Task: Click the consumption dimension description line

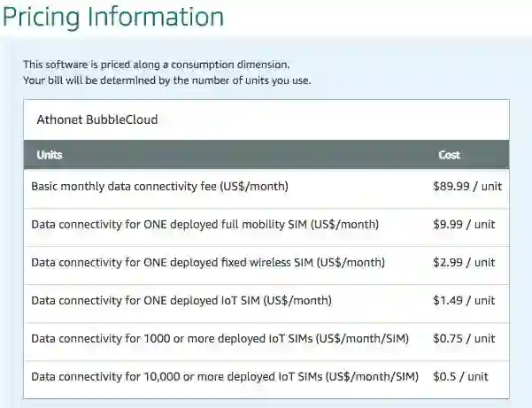Action: tap(156, 65)
